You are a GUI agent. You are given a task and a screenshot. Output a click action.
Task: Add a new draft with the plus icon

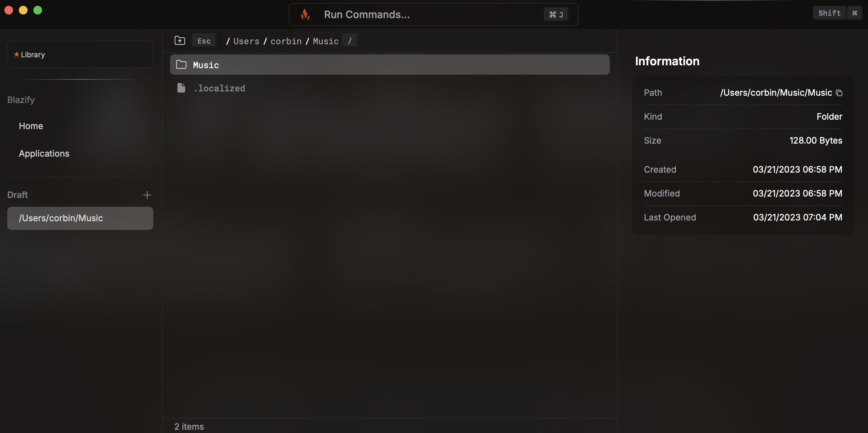tap(147, 195)
